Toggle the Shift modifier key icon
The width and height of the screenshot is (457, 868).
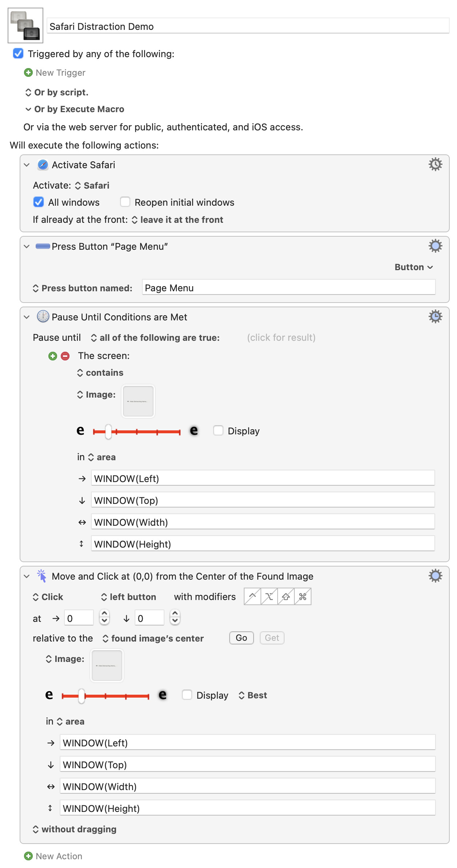(x=286, y=596)
